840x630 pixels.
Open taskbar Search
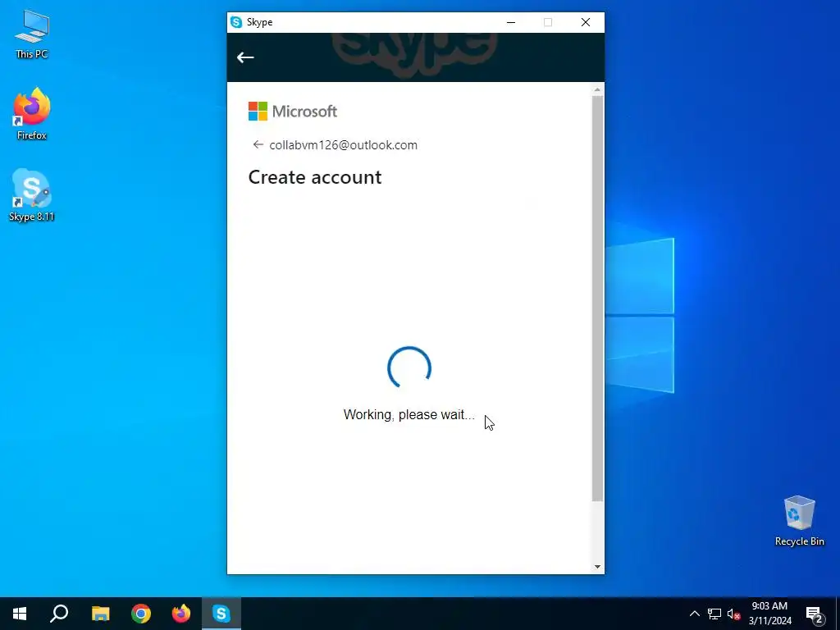59,614
